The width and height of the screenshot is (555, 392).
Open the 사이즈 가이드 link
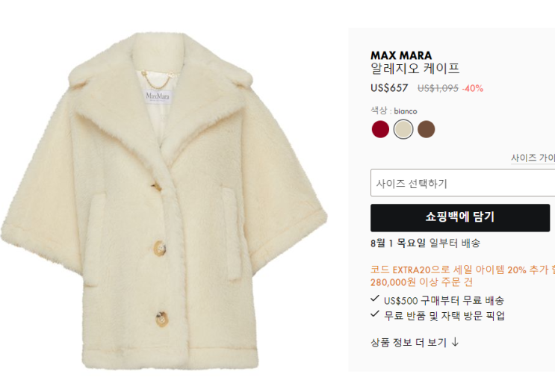pyautogui.click(x=533, y=158)
